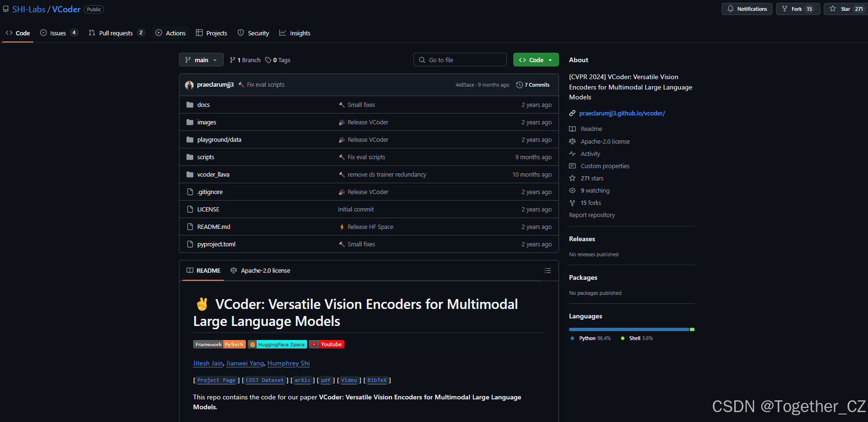This screenshot has height=422, width=868.
Task: Open the images folder icon
Action: click(190, 122)
